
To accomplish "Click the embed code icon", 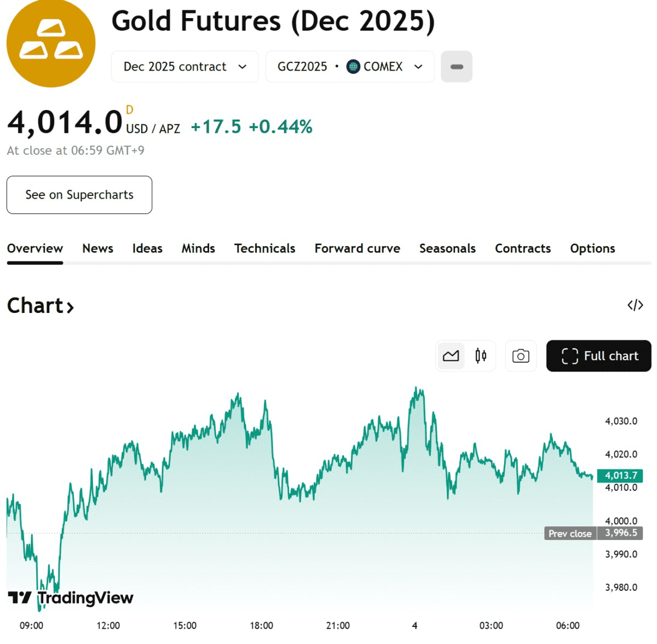I will pos(635,305).
